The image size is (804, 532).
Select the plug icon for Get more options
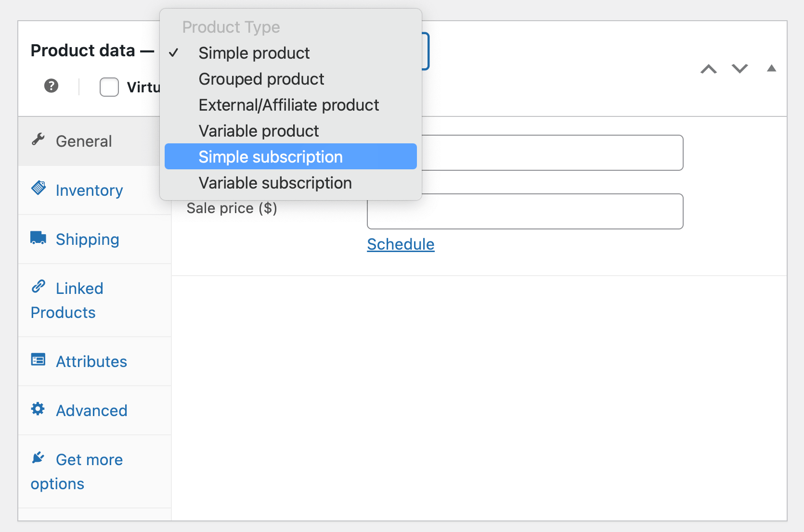(x=38, y=457)
